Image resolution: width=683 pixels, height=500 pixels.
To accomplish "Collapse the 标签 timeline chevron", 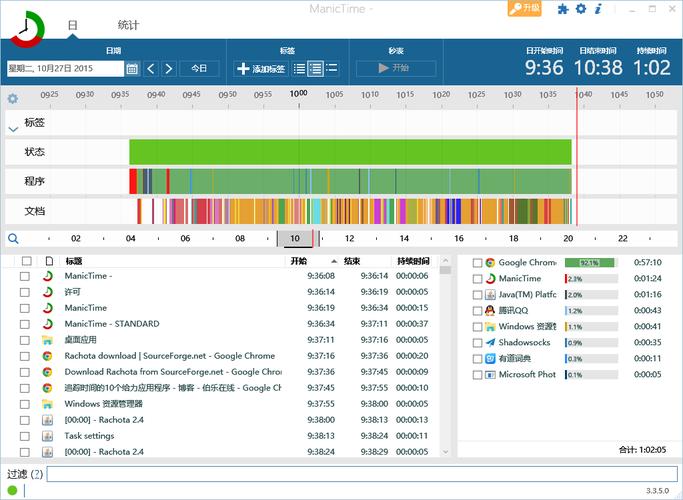I will point(13,129).
